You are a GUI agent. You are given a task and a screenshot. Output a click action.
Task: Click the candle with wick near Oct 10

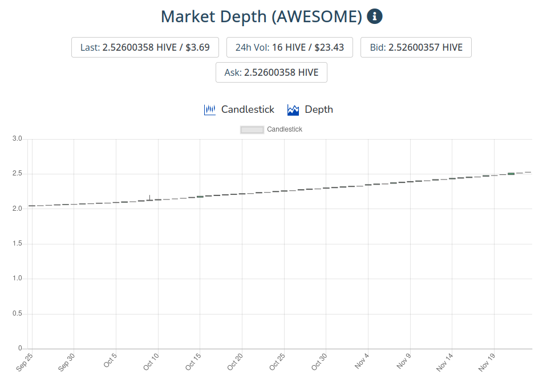149,198
